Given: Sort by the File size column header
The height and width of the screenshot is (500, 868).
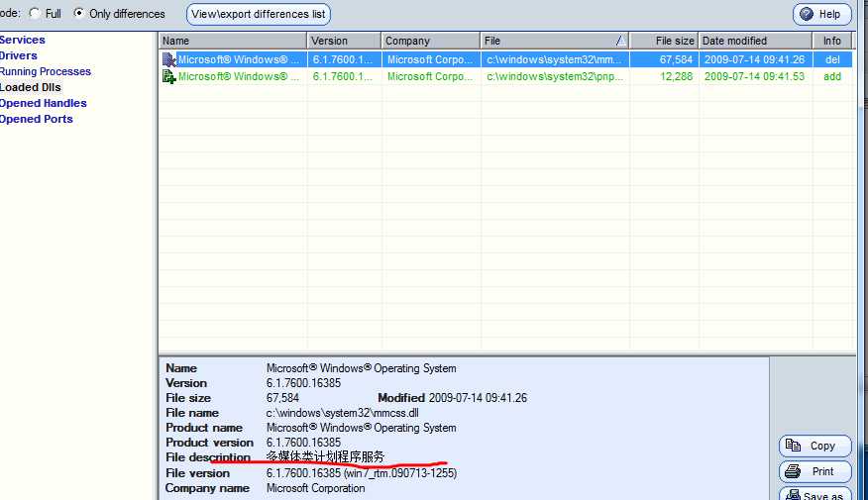Looking at the screenshot, I should [x=664, y=41].
